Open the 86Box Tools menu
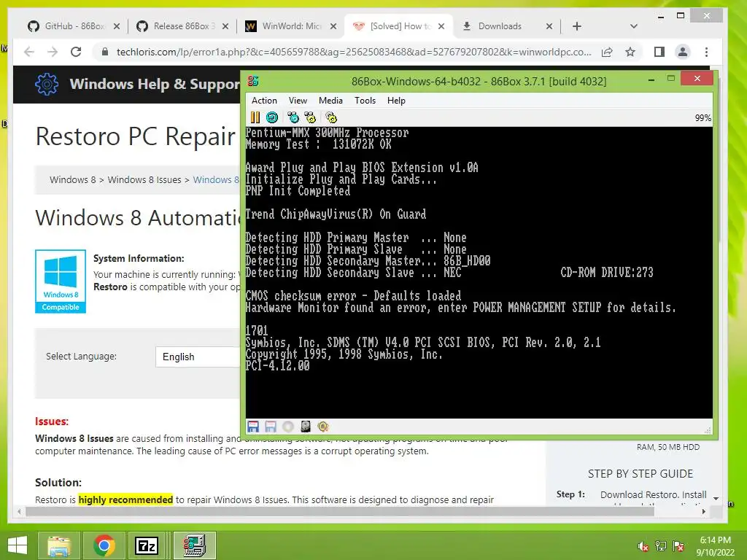The width and height of the screenshot is (747, 560). click(365, 101)
